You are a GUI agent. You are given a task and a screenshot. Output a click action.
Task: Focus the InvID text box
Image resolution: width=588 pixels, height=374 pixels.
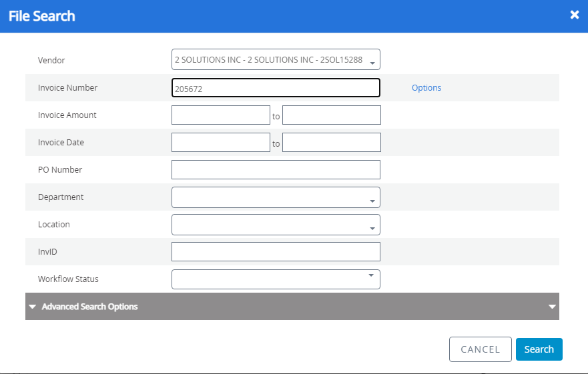(x=275, y=252)
